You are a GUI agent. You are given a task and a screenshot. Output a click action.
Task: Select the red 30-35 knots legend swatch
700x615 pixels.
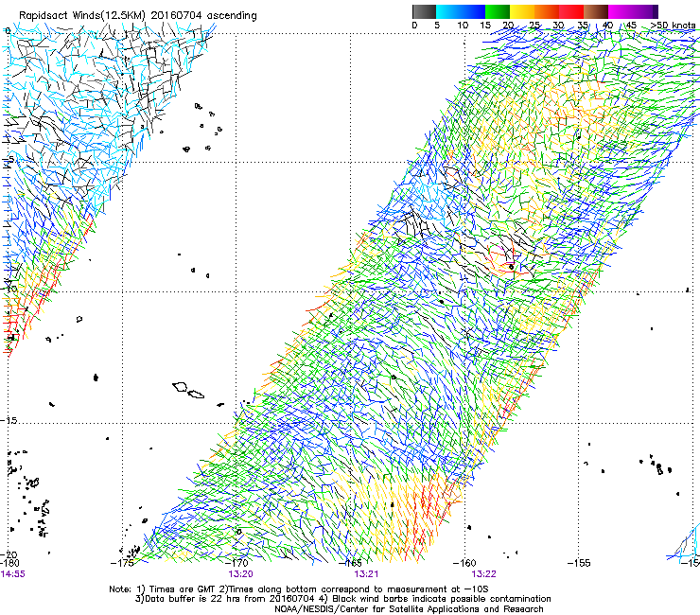pos(571,11)
